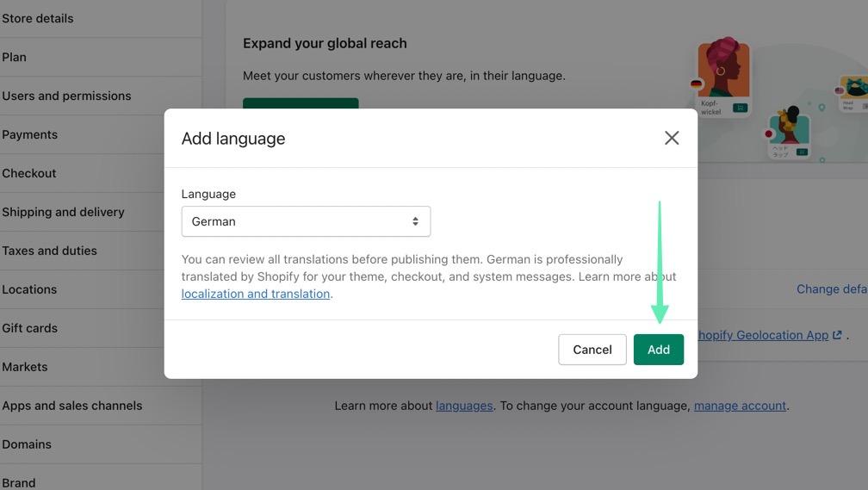Follow the manage account link
The height and width of the screenshot is (490, 868).
tap(740, 406)
